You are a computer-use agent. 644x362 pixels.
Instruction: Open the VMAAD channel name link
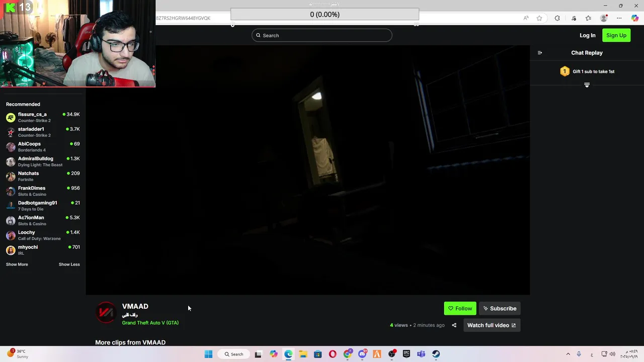click(135, 306)
